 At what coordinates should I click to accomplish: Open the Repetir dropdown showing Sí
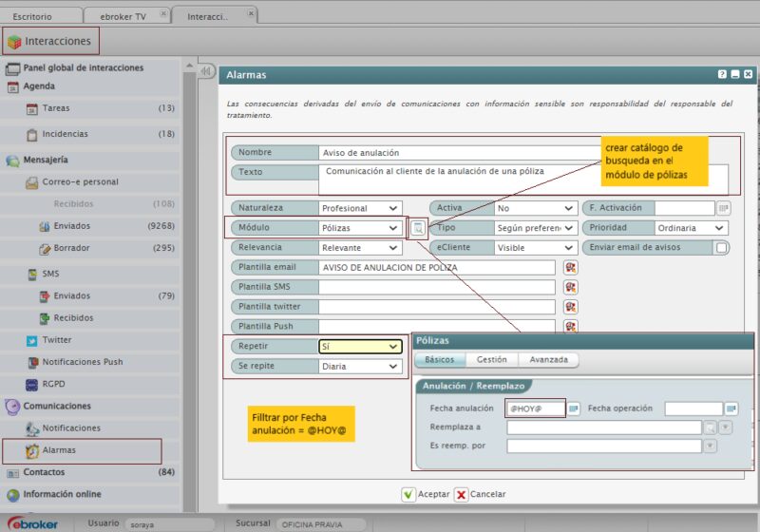360,347
